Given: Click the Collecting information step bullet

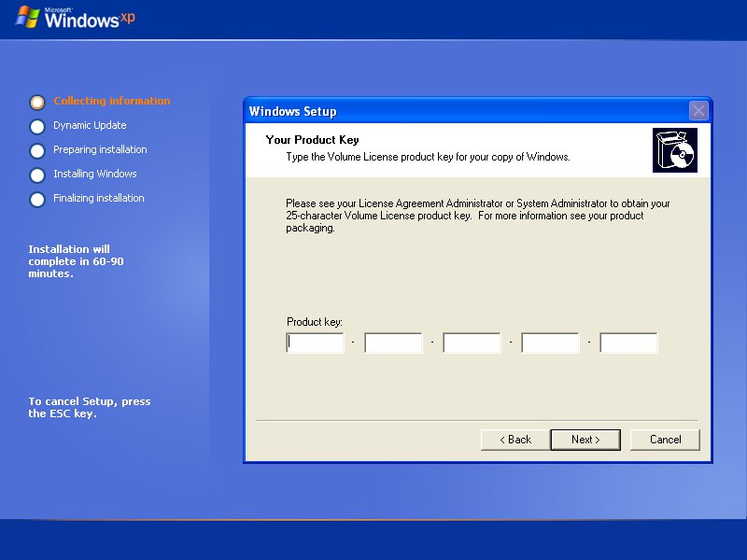Looking at the screenshot, I should click(x=37, y=102).
